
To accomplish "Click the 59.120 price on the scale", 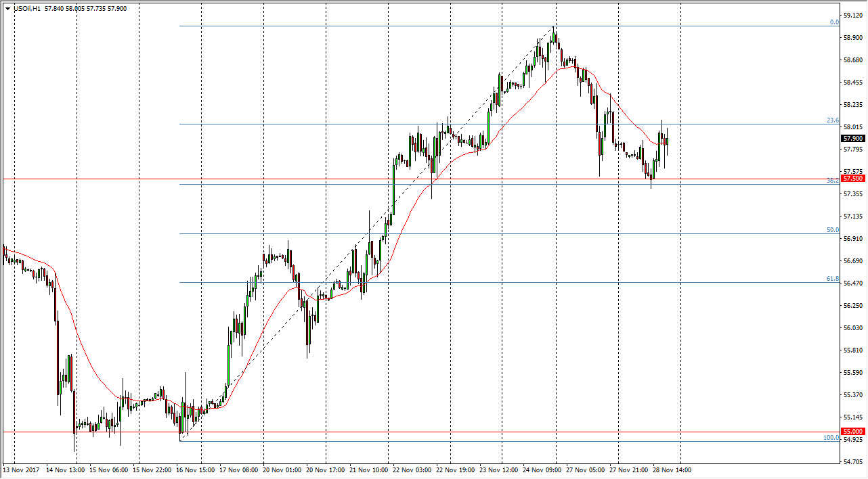I will 852,16.
